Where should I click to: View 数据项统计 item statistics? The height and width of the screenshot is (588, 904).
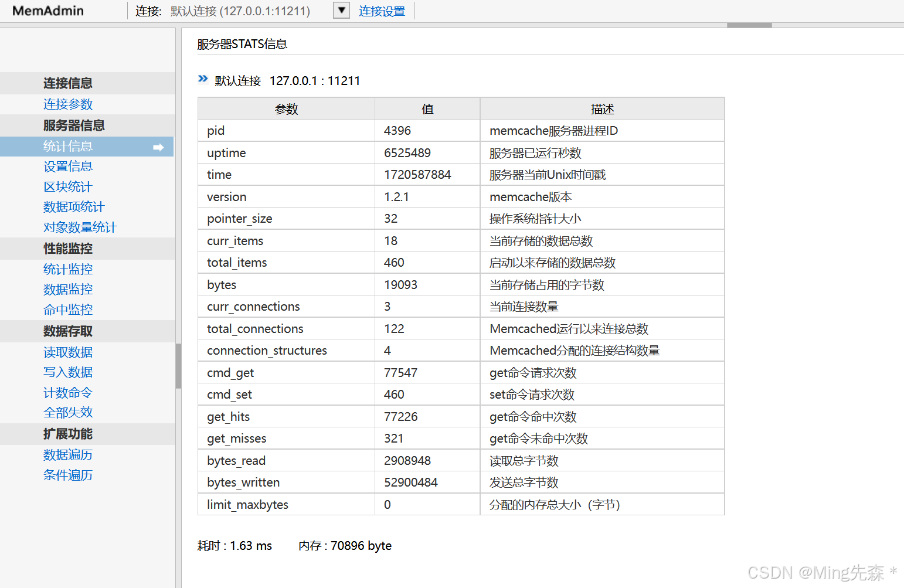[74, 206]
